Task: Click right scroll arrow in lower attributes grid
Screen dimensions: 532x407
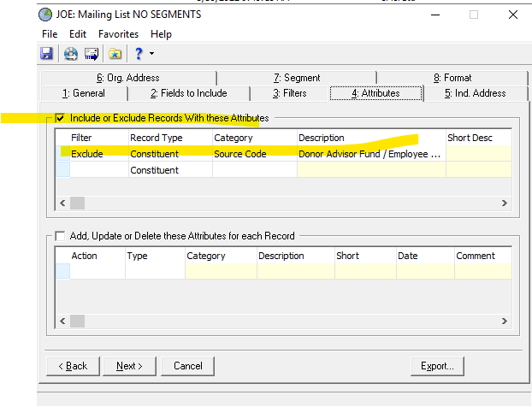Action: [x=505, y=321]
